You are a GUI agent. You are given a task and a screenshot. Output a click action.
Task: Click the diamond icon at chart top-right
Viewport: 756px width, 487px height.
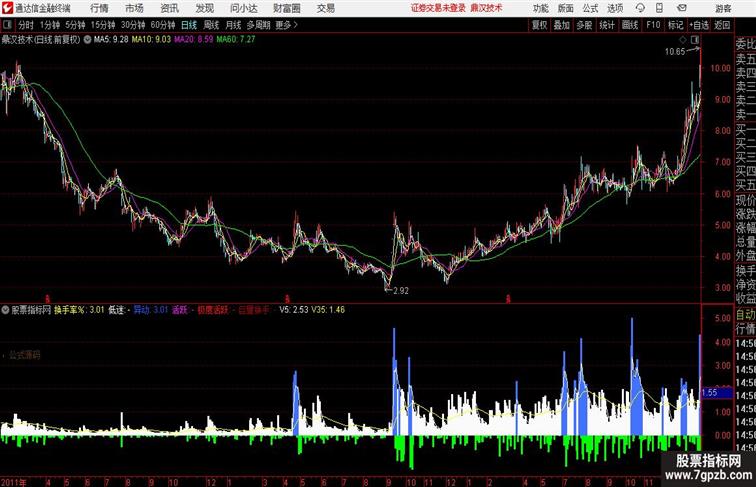pyautogui.click(x=683, y=40)
